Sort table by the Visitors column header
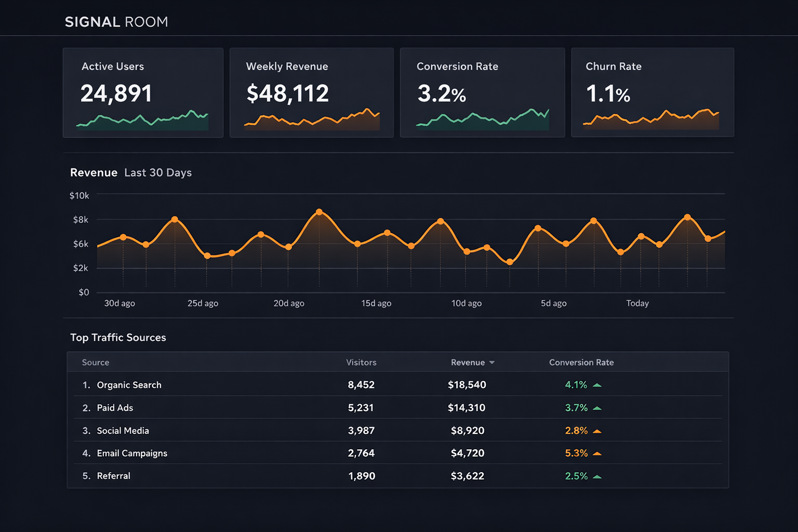Image resolution: width=798 pixels, height=532 pixels. 361,363
